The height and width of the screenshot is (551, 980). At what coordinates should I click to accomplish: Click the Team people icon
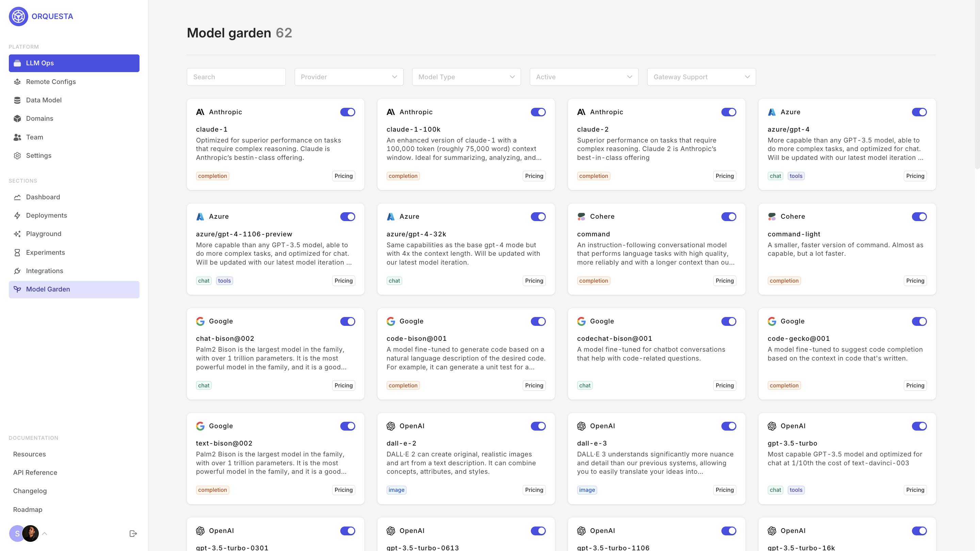(x=17, y=137)
